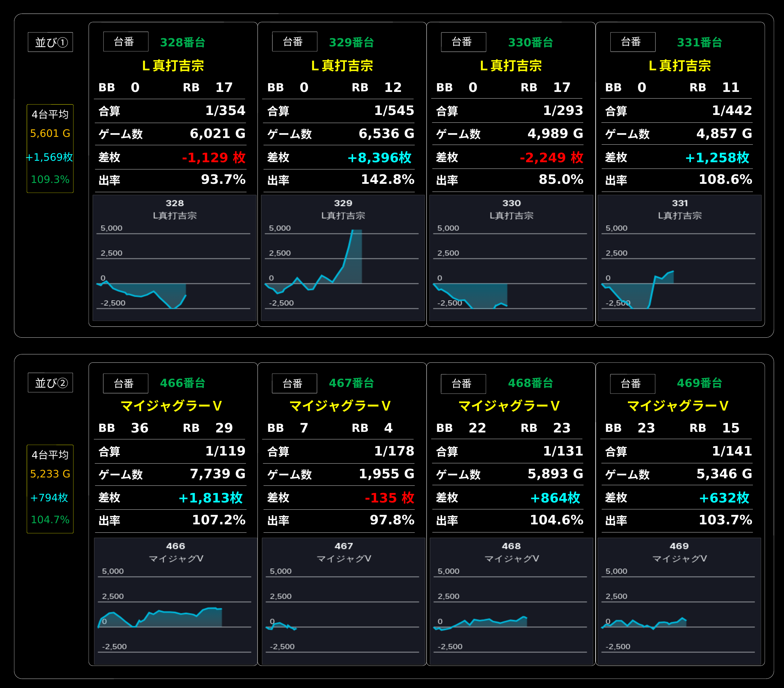Click the red -135 枚 difference value

[390, 498]
